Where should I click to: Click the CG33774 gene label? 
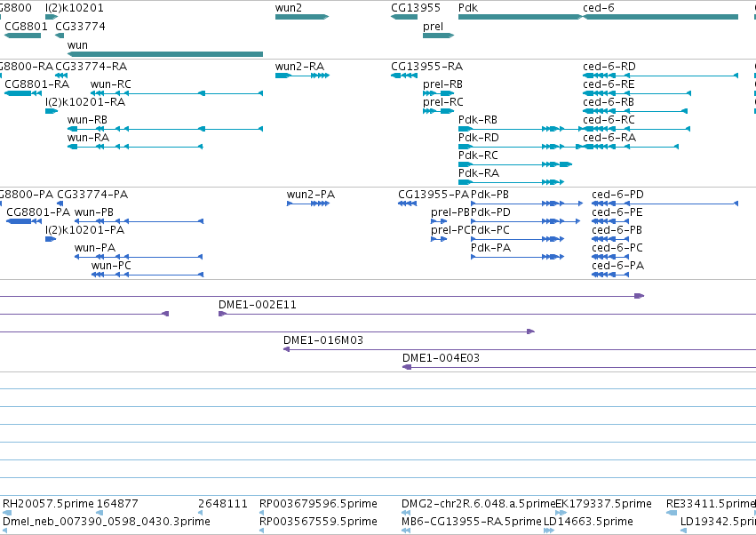click(x=80, y=26)
